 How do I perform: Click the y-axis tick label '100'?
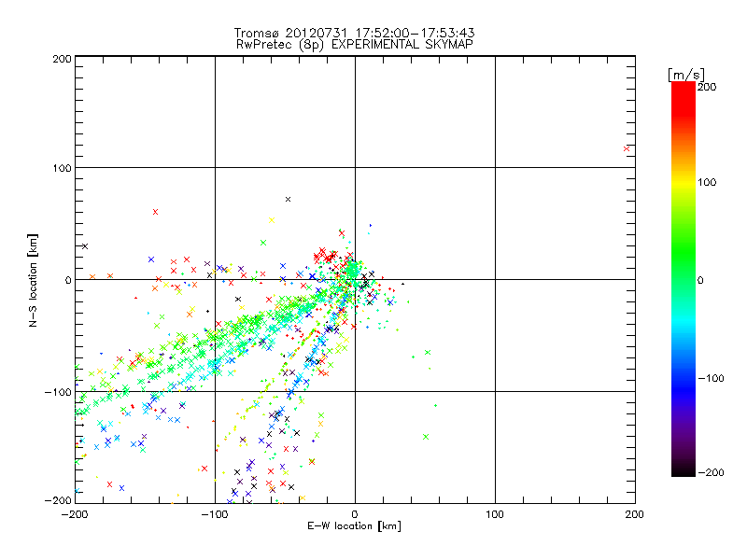tap(62, 169)
